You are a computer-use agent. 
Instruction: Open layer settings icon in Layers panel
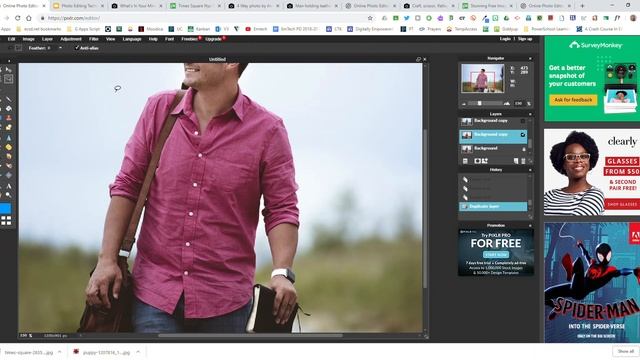coord(465,161)
